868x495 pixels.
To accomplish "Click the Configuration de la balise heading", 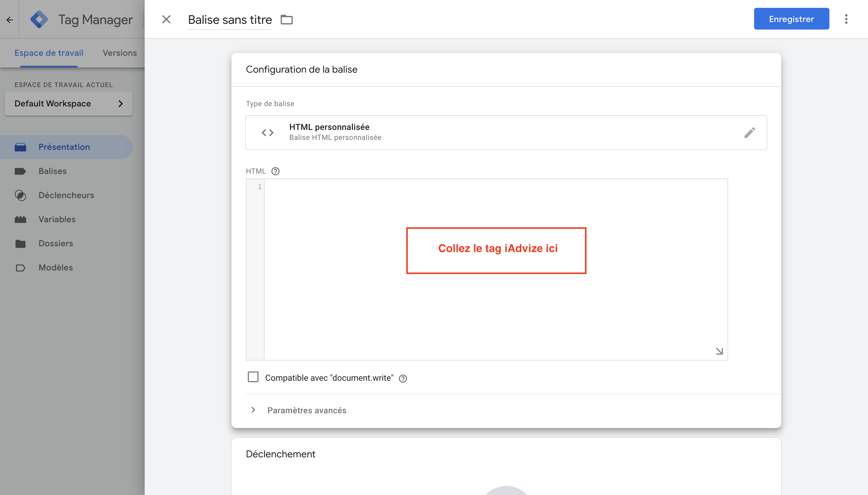I will pos(301,70).
